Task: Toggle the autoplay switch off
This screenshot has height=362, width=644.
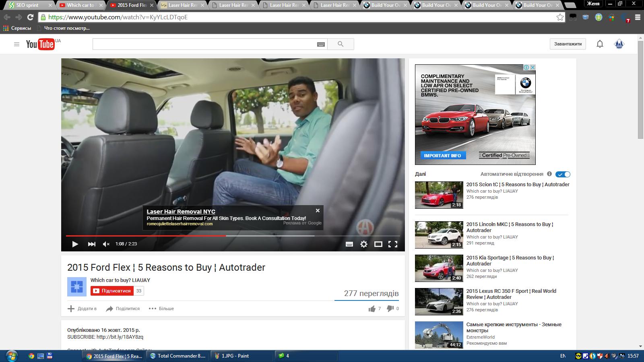Action: coord(563,174)
